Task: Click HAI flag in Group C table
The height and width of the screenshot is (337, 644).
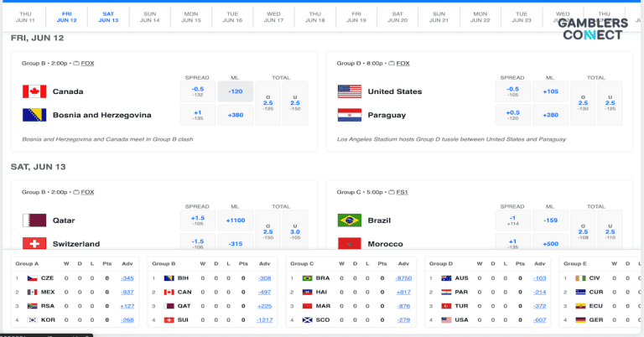Action: (x=307, y=292)
